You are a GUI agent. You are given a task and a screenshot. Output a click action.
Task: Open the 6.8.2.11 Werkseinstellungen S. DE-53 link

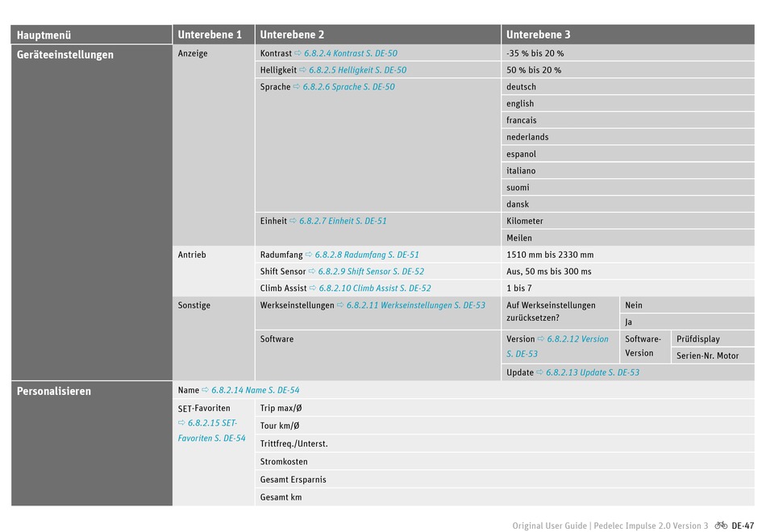[x=416, y=305]
